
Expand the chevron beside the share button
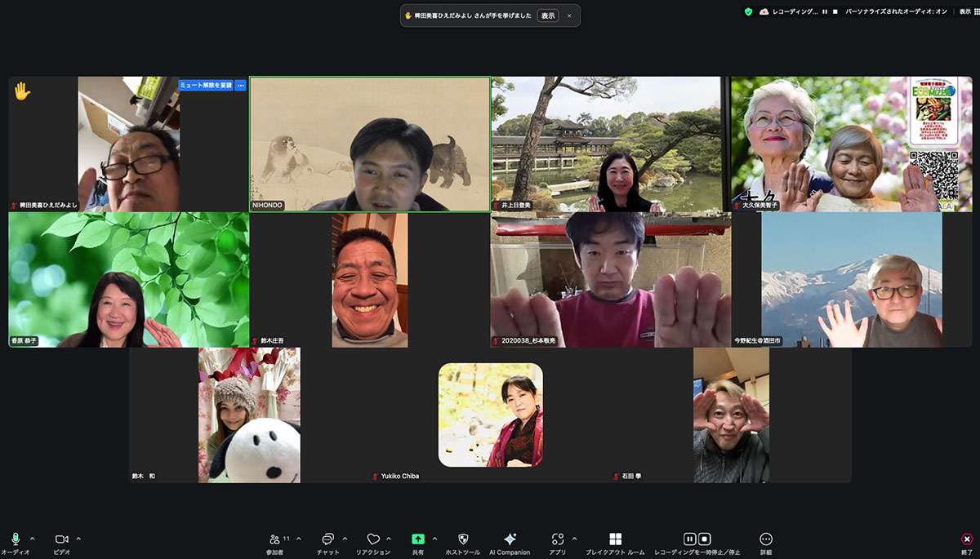(x=434, y=539)
